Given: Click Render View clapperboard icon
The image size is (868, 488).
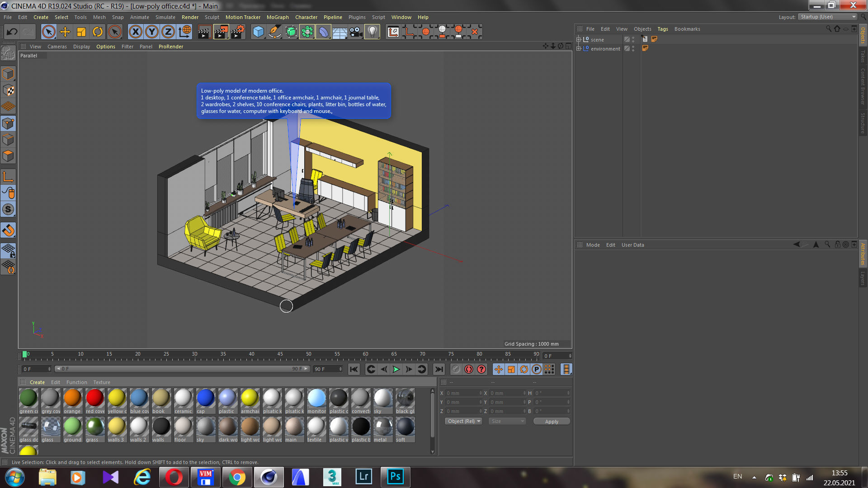Looking at the screenshot, I should coord(204,32).
